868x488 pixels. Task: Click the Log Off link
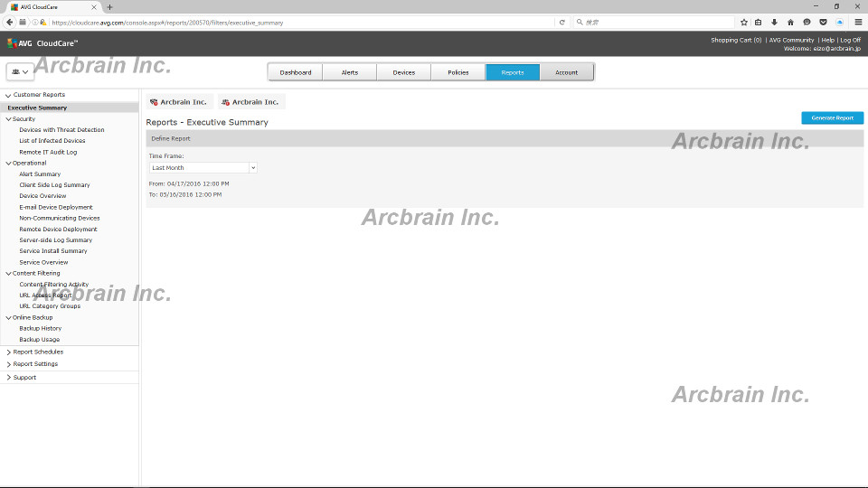tap(850, 40)
